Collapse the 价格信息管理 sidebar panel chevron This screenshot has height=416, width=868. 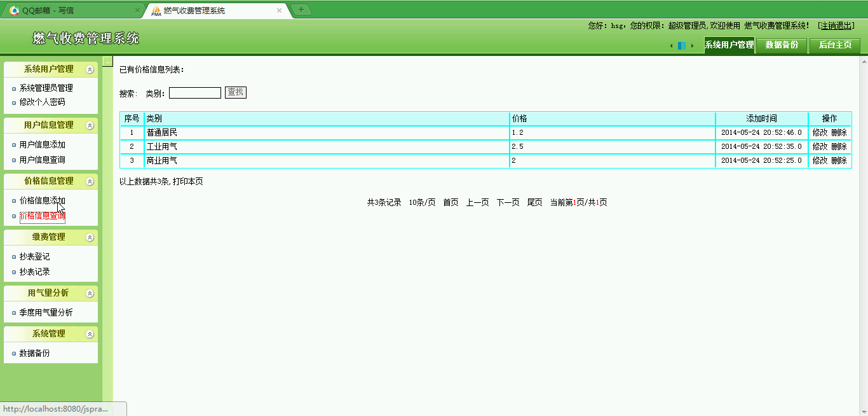pos(90,181)
